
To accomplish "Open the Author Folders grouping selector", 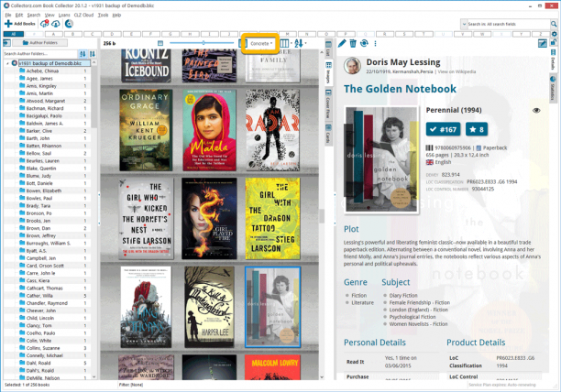I will click(x=39, y=43).
